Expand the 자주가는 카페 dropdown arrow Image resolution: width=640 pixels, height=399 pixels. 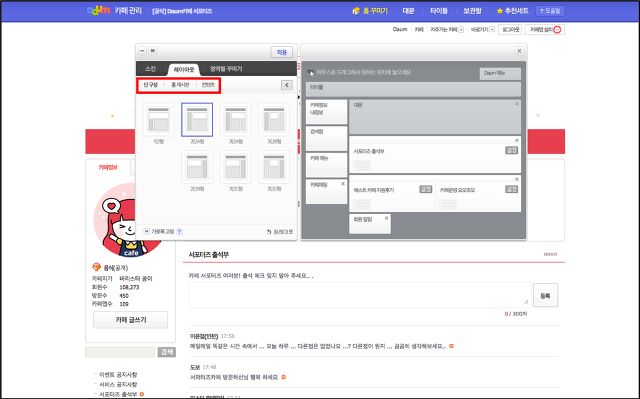461,29
